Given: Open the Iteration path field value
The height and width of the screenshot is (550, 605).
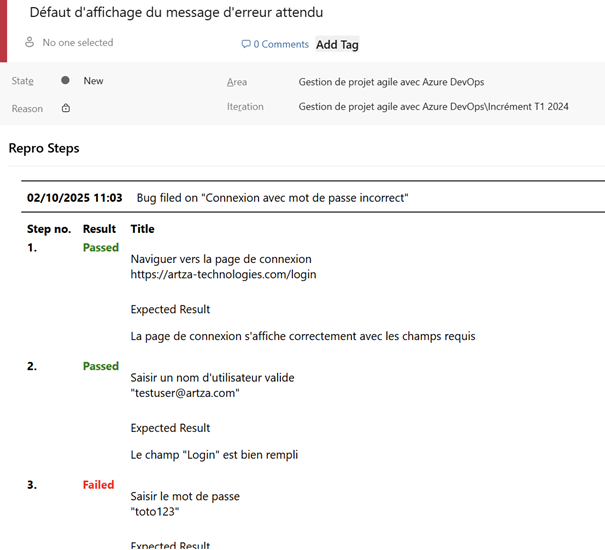Looking at the screenshot, I should (x=433, y=107).
